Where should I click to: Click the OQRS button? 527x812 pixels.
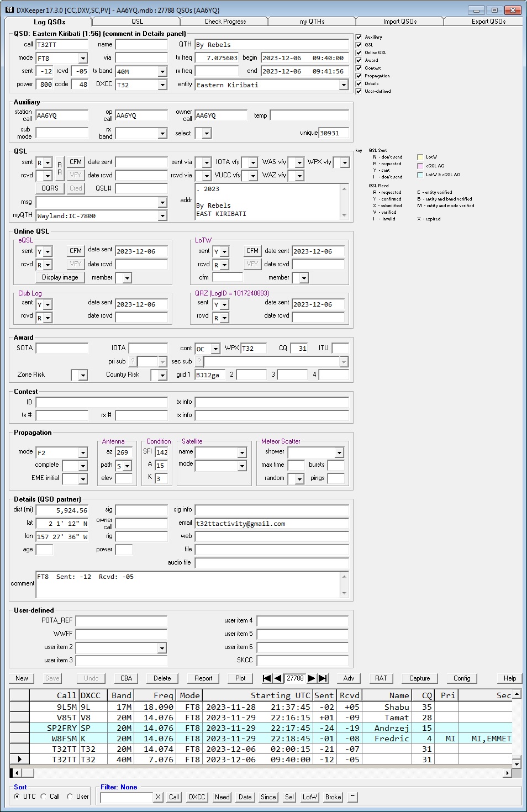pyautogui.click(x=50, y=188)
